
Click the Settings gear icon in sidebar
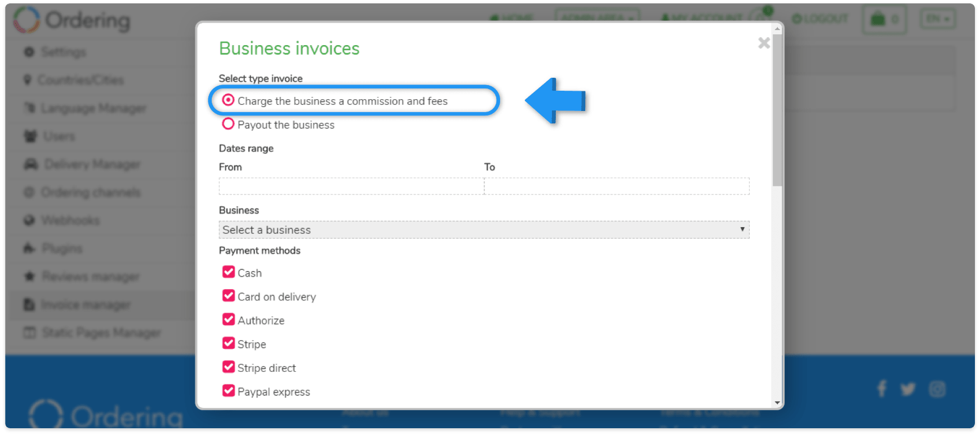point(29,52)
